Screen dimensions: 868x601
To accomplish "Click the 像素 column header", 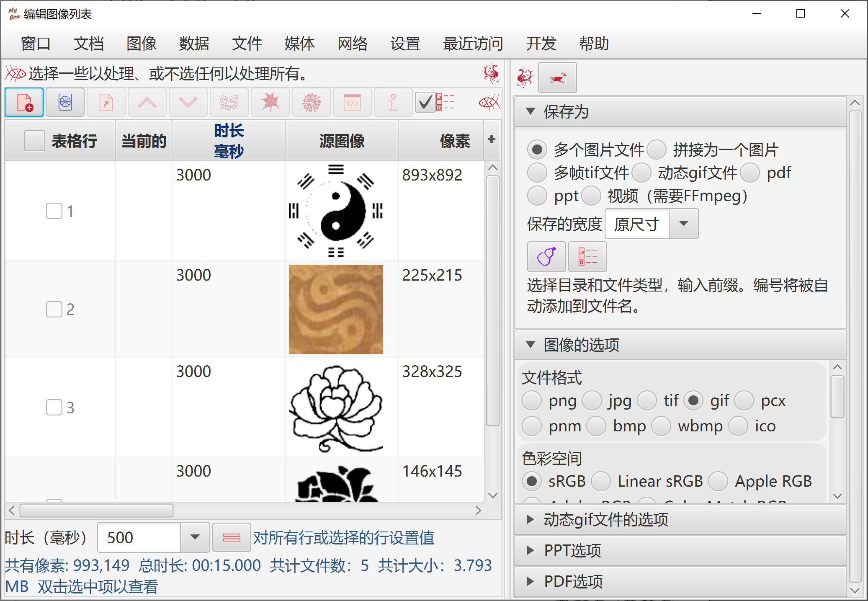I will (x=441, y=141).
